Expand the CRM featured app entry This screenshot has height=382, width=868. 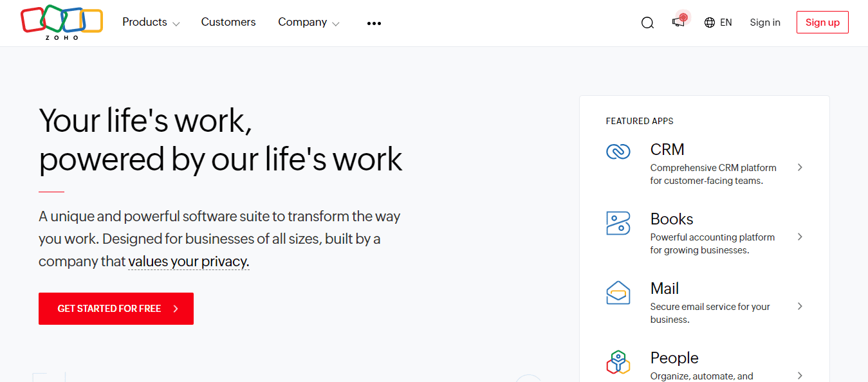pyautogui.click(x=800, y=167)
